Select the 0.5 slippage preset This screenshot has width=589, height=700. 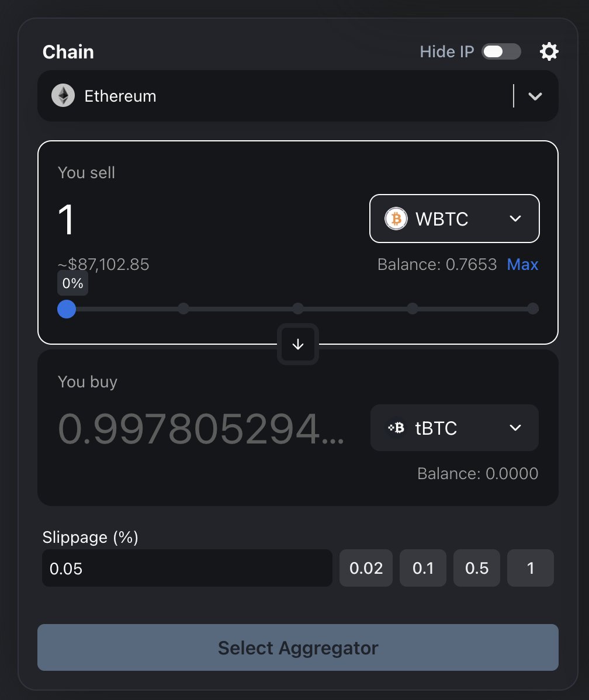pos(477,568)
